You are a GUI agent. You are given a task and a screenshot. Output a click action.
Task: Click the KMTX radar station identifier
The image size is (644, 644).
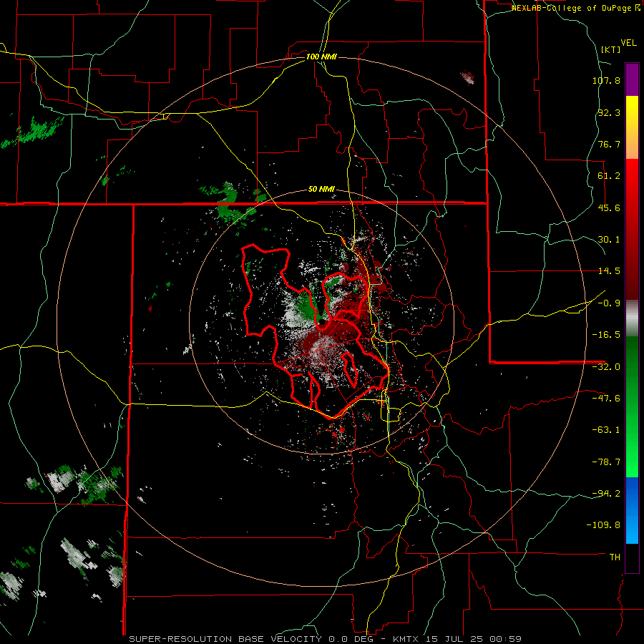pos(406,639)
